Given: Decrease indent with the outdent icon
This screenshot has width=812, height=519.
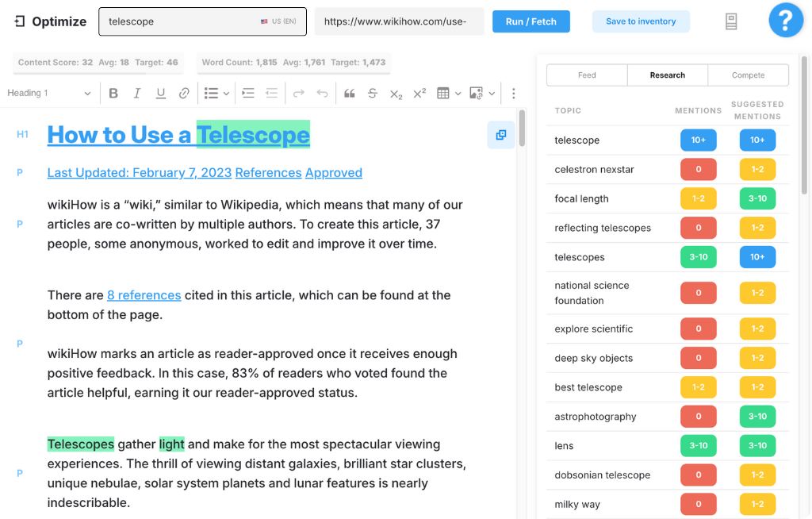Looking at the screenshot, I should pos(271,94).
